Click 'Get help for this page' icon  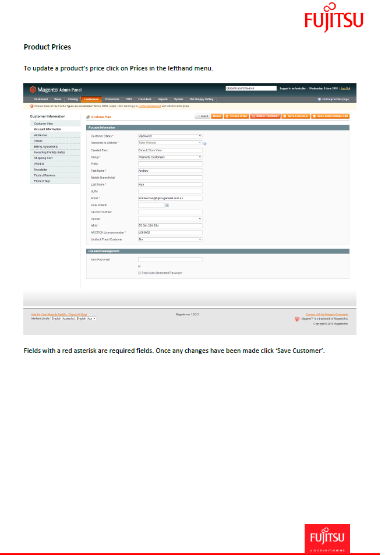(x=319, y=100)
